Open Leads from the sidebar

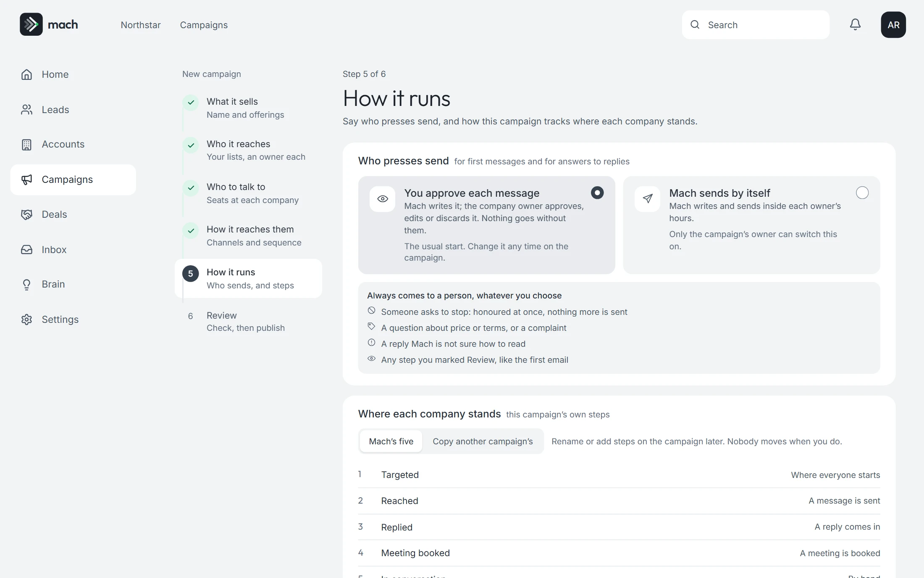coord(73,110)
